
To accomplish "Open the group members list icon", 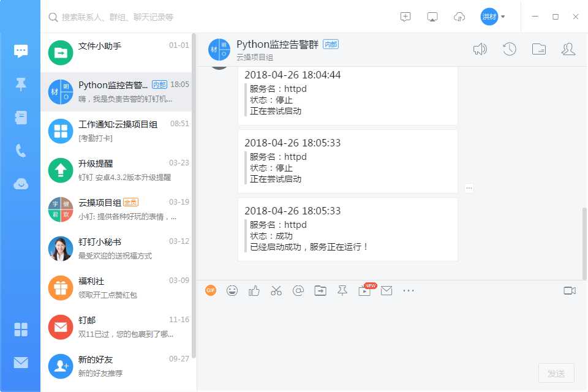I will click(568, 48).
